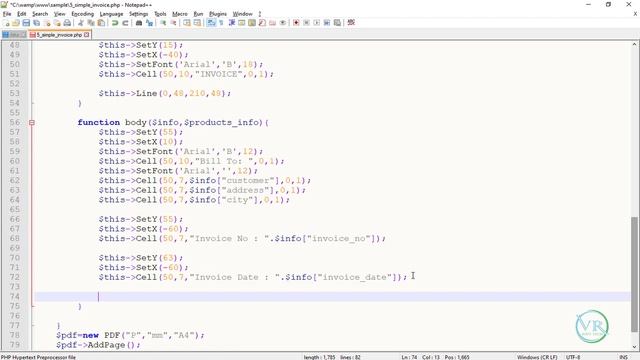Viewport: 640px width, 360px height.
Task: Click line number 56 in the margin
Action: (15, 122)
